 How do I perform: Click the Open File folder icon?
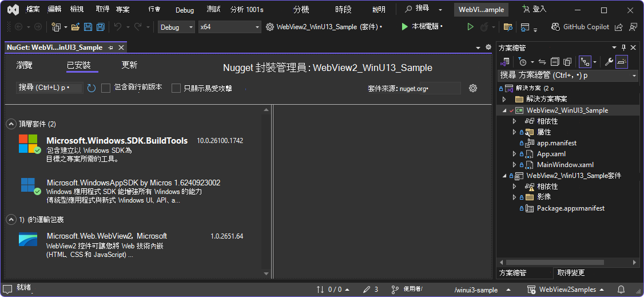(75, 27)
